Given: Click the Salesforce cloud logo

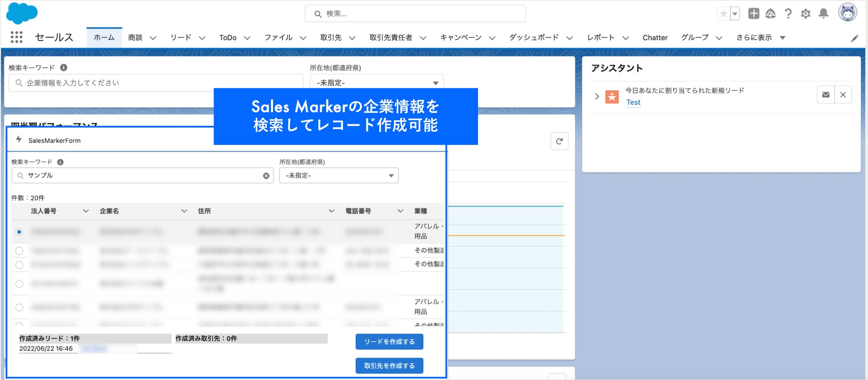Looking at the screenshot, I should pyautogui.click(x=22, y=13).
